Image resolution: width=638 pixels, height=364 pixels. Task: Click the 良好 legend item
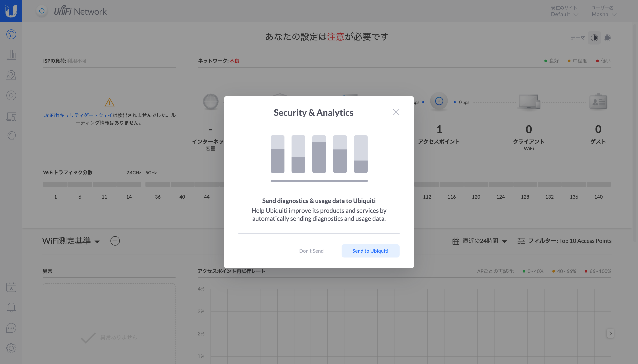click(x=551, y=61)
